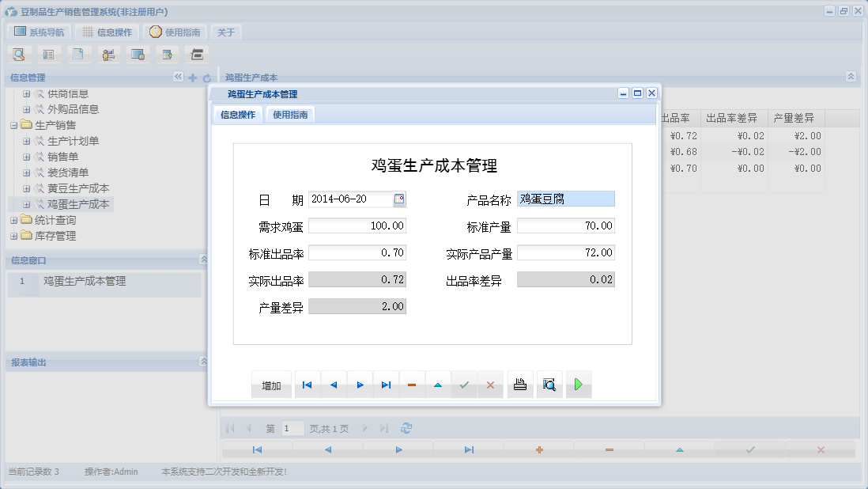This screenshot has width=868, height=489.
Task: Jump to the last record with the end arrow
Action: coord(387,385)
